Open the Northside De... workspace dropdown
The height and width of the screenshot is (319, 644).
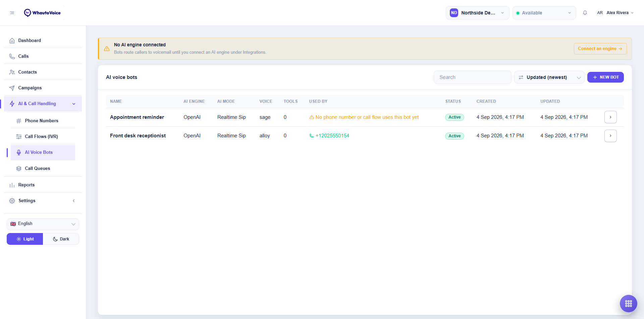[x=477, y=13]
